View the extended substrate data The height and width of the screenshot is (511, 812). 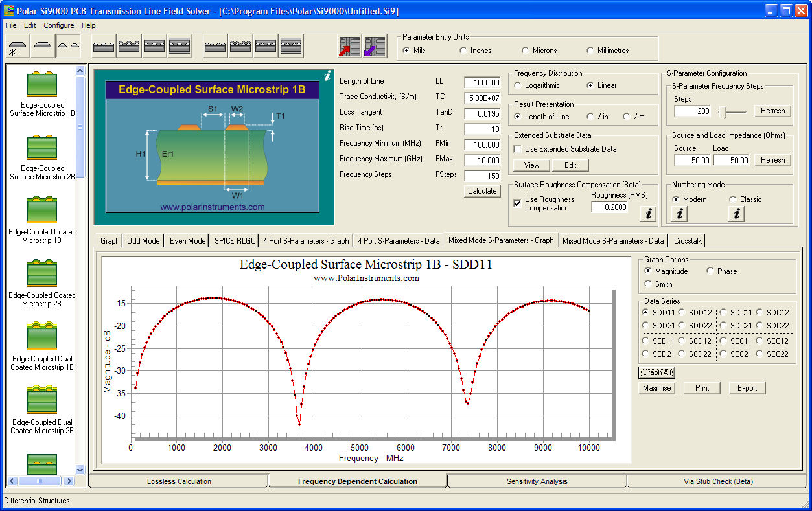click(532, 165)
